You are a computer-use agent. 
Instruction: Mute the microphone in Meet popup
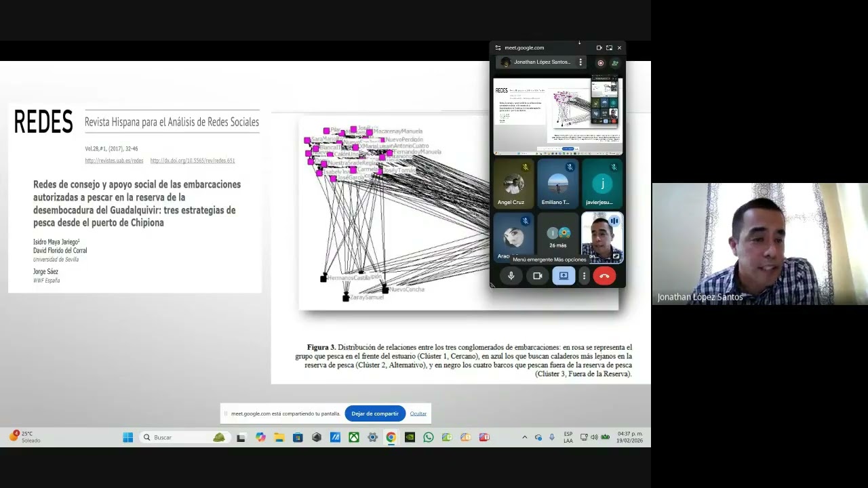(x=511, y=276)
